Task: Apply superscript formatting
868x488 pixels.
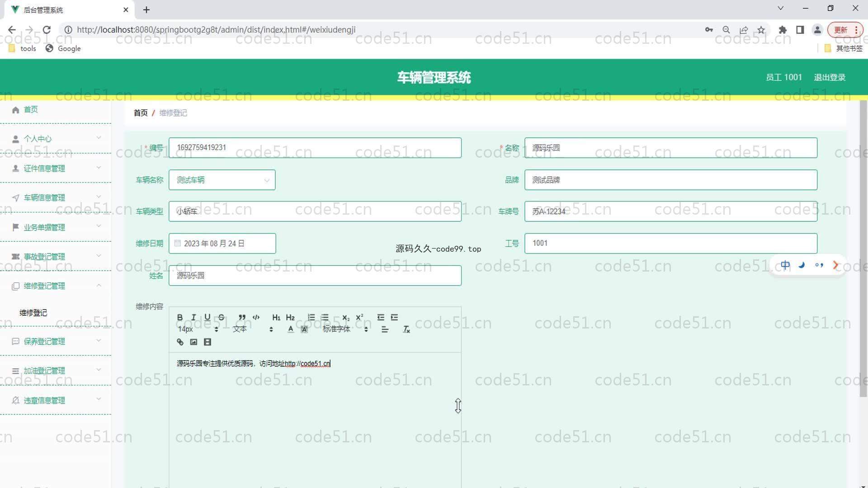Action: click(359, 317)
